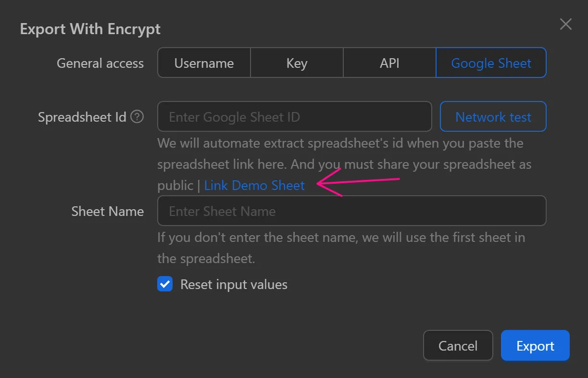Open the Link Demo Sheet hyperlink
This screenshot has height=378, width=588.
point(254,185)
